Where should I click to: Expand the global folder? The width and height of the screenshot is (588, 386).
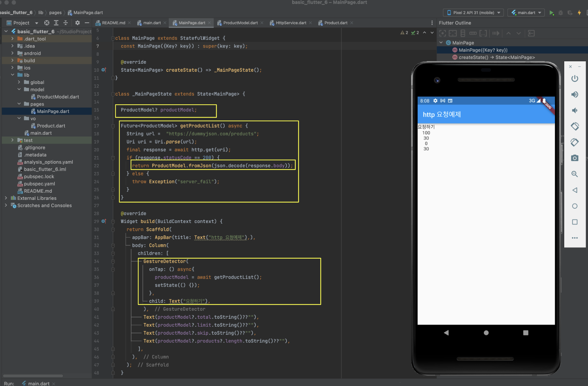[x=19, y=82]
